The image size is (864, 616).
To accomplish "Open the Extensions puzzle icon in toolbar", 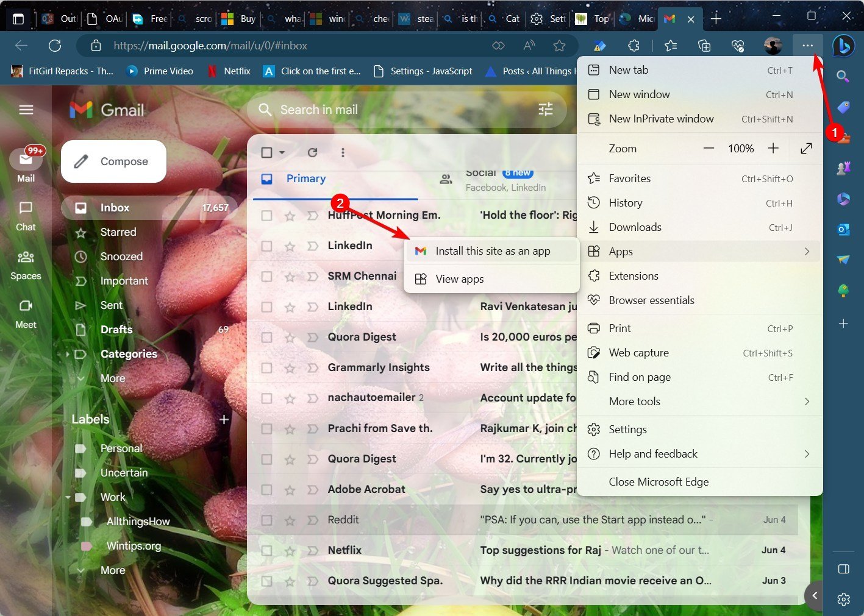I will (x=634, y=46).
